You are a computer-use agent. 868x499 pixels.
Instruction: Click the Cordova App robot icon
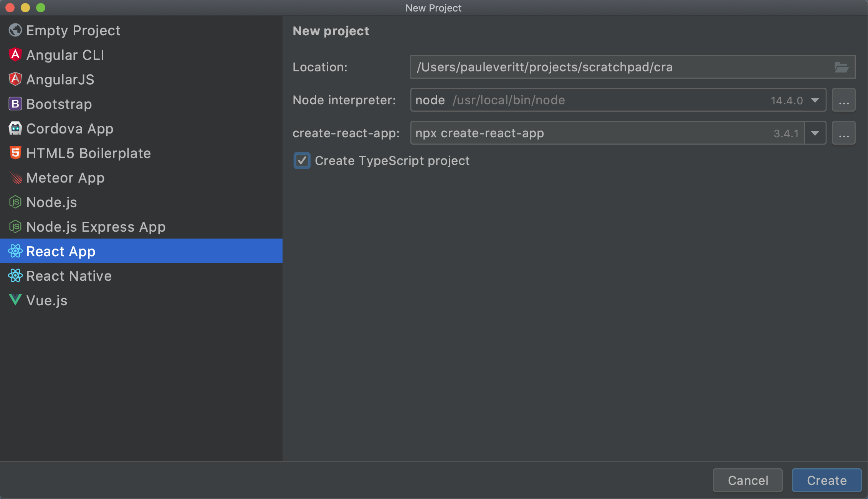(15, 128)
